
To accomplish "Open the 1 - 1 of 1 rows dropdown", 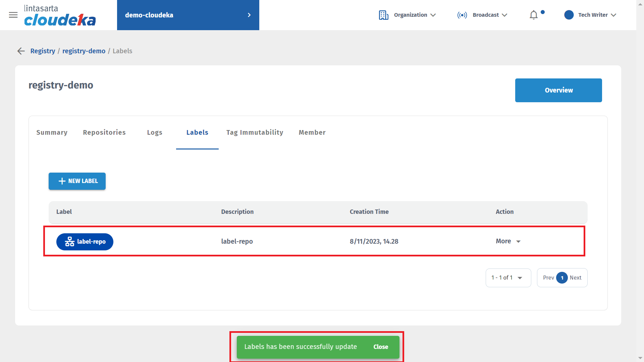I will click(508, 278).
